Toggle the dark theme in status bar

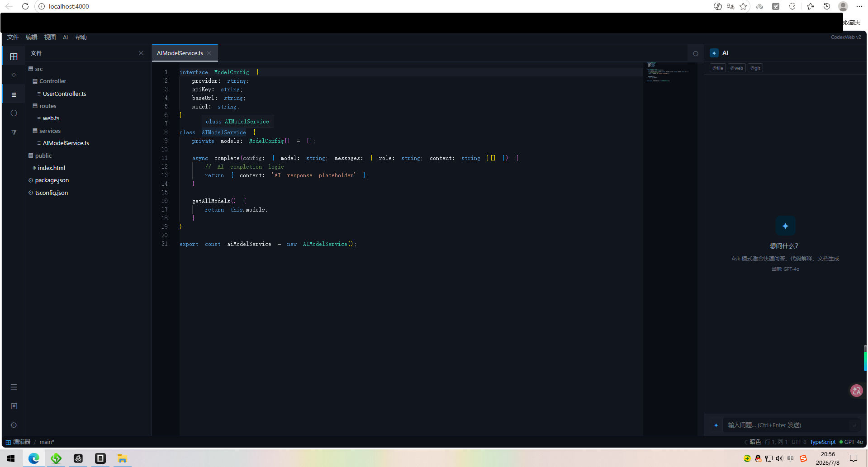[x=753, y=442]
